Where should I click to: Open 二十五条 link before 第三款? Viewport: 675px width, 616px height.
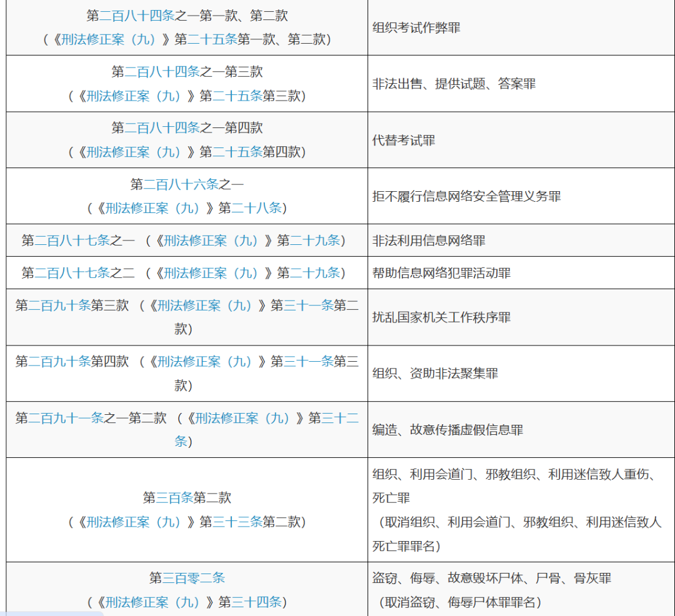[x=237, y=96]
